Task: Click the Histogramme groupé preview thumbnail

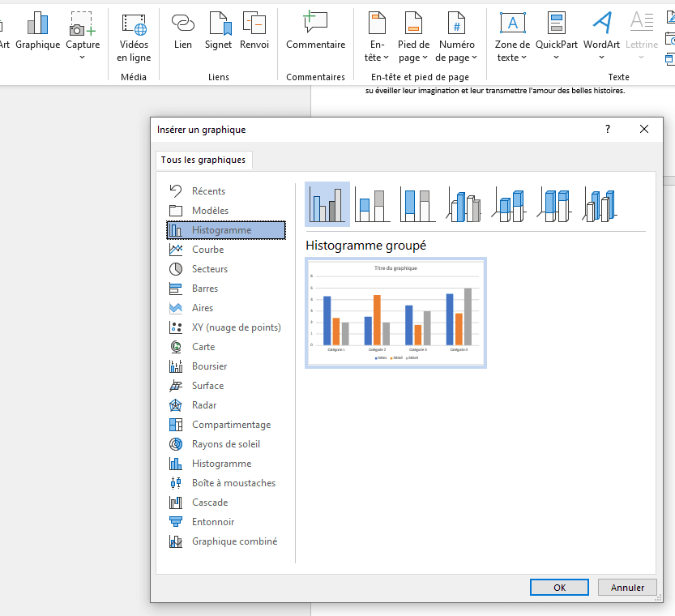Action: [395, 313]
